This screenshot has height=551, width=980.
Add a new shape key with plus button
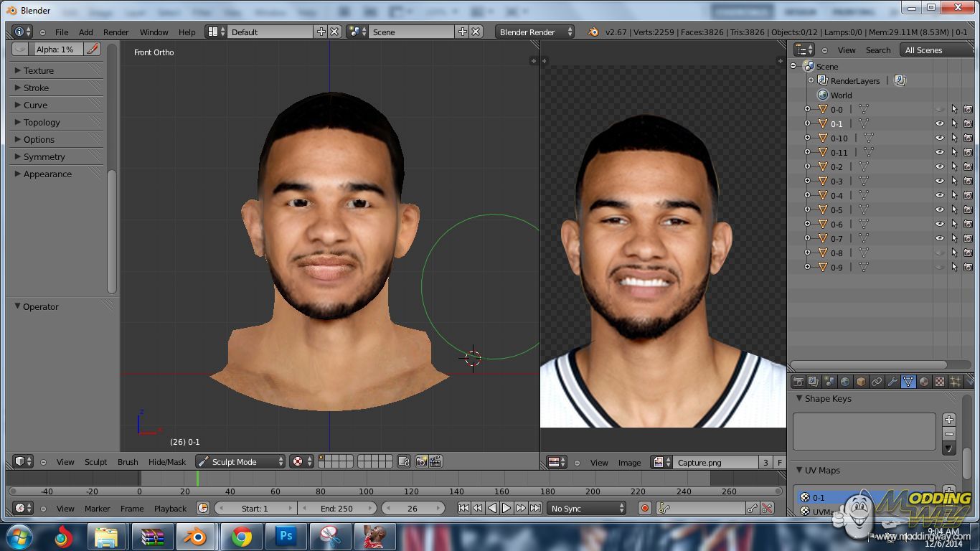pyautogui.click(x=949, y=420)
